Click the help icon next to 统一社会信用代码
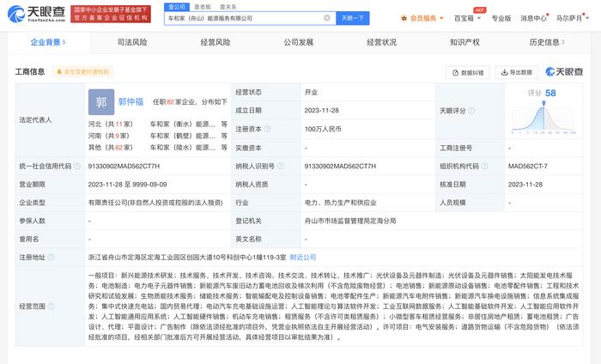The width and height of the screenshot is (601, 364). pyautogui.click(x=77, y=166)
